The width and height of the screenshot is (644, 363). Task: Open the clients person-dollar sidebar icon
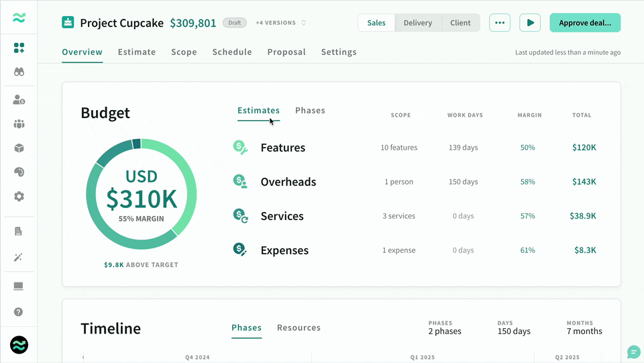click(x=19, y=100)
